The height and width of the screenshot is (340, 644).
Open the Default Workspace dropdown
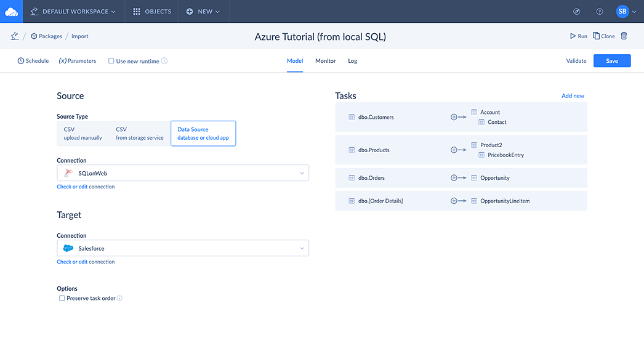tap(73, 12)
